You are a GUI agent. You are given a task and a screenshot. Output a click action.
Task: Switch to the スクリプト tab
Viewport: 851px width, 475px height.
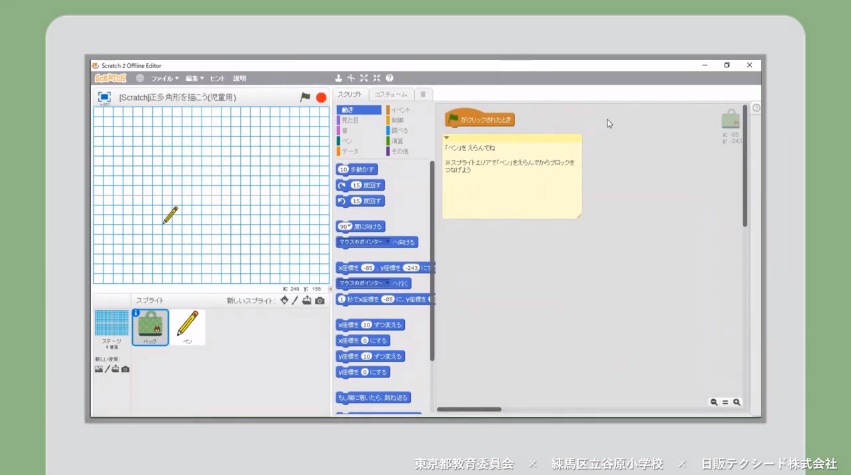pos(350,94)
